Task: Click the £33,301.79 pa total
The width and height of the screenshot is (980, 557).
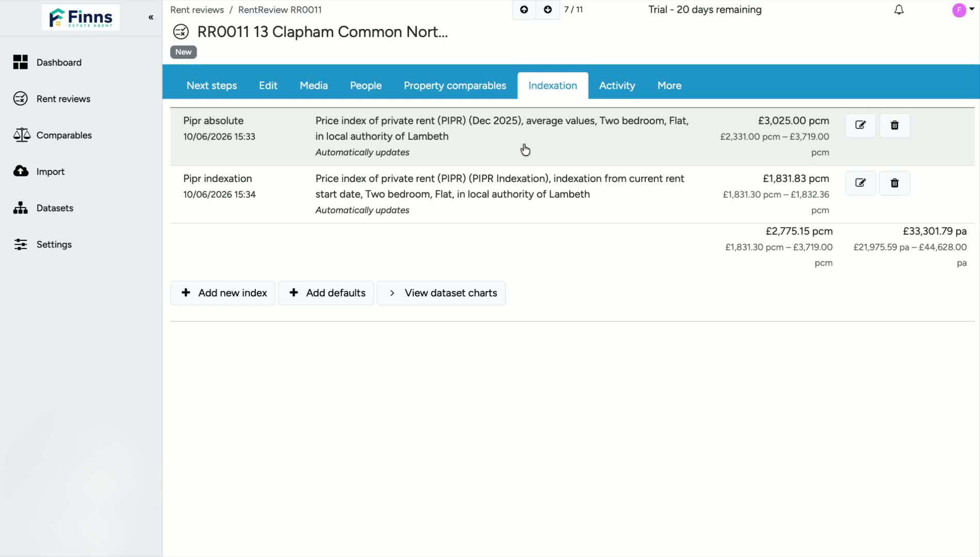Action: [935, 231]
